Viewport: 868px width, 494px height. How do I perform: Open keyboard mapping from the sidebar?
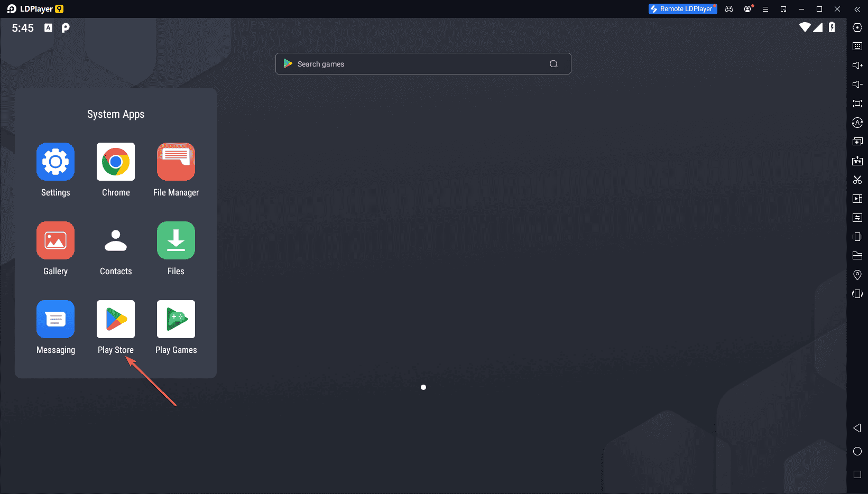click(x=857, y=46)
